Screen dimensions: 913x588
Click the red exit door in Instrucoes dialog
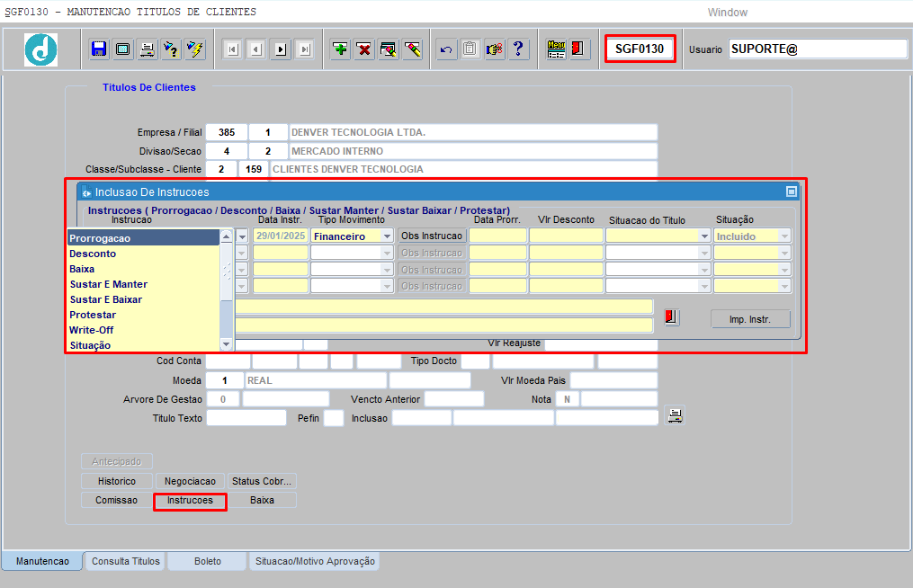(671, 316)
